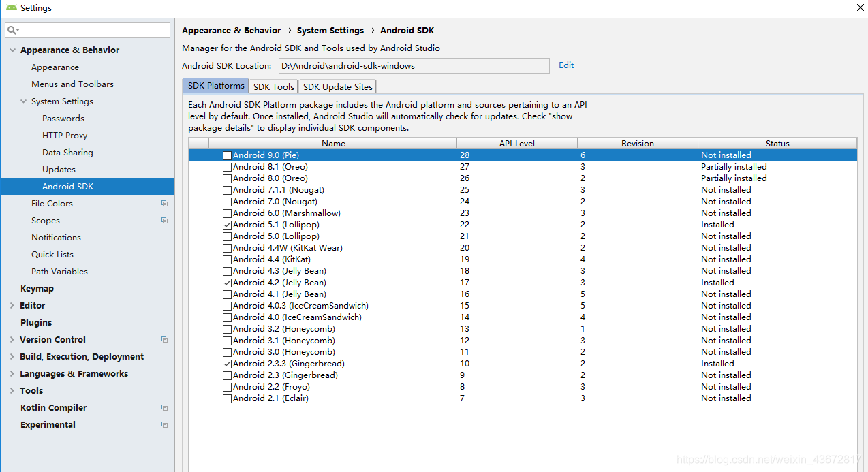
Task: Sort table by the Status column header
Action: pyautogui.click(x=777, y=143)
